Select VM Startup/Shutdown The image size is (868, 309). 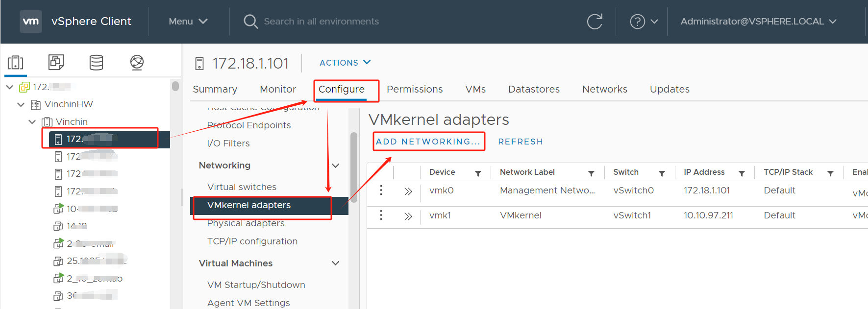point(256,285)
